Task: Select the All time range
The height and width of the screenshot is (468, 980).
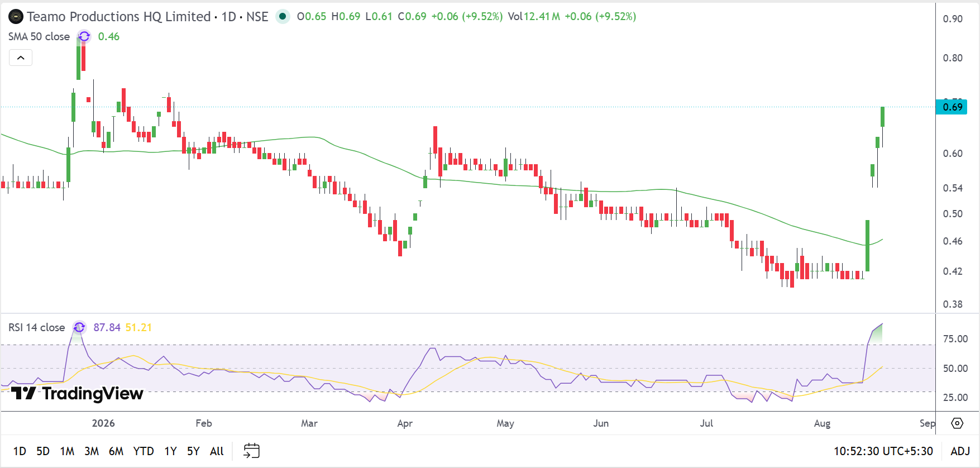Action: tap(217, 451)
